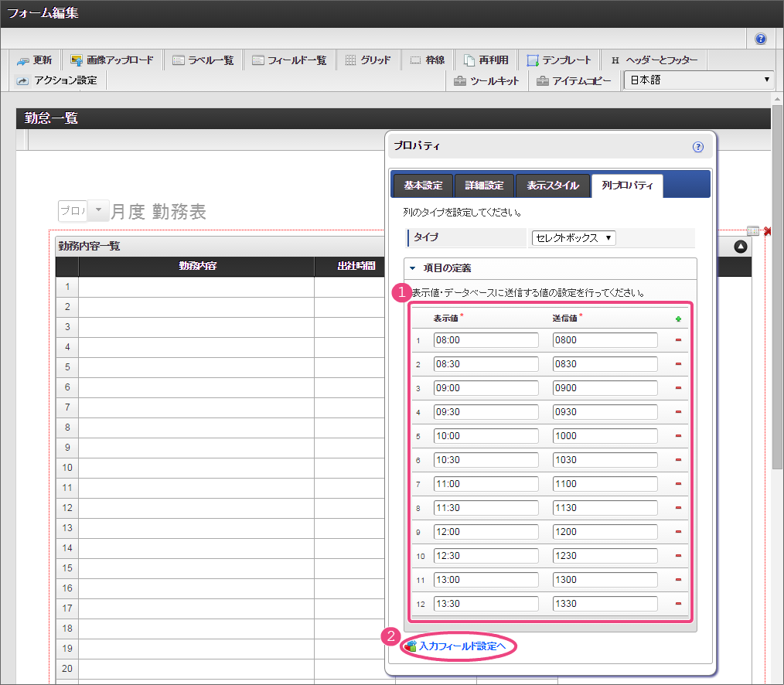Click the blue help icon in the header
Screen dimensions: 784x685
761,39
